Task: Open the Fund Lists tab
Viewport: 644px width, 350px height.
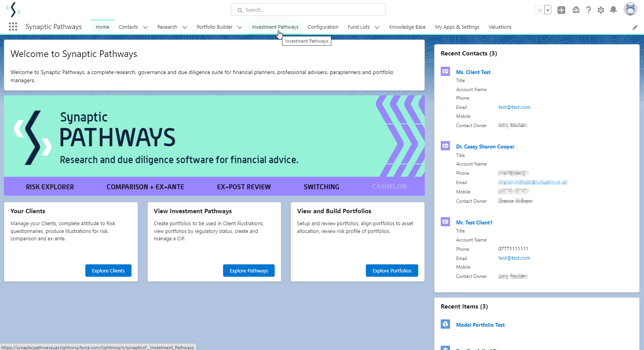Action: coord(359,27)
